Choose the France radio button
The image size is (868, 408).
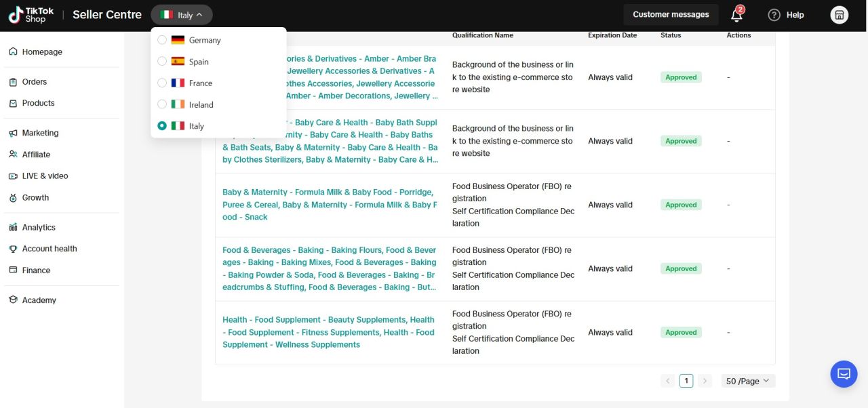pyautogui.click(x=162, y=83)
